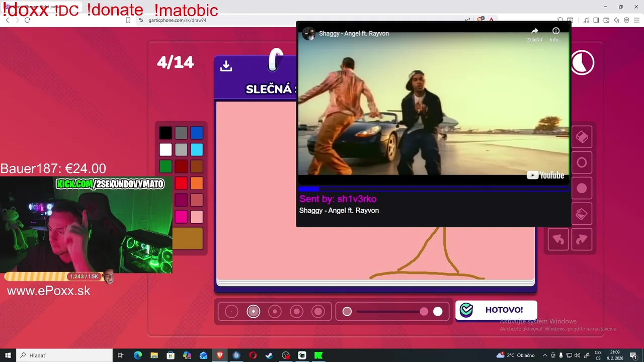Share the YouTube video via Zdieľať
This screenshot has height=362, width=644.
tap(534, 34)
